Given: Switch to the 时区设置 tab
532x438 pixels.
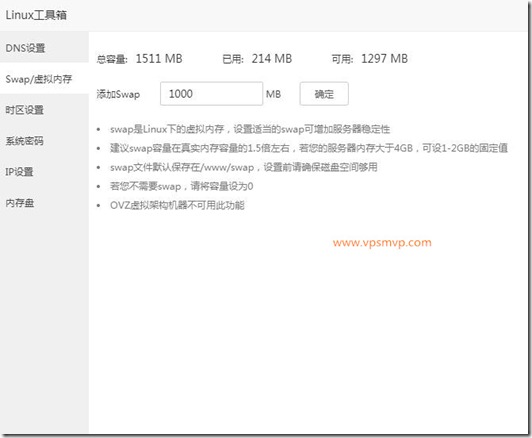Looking at the screenshot, I should [44, 110].
